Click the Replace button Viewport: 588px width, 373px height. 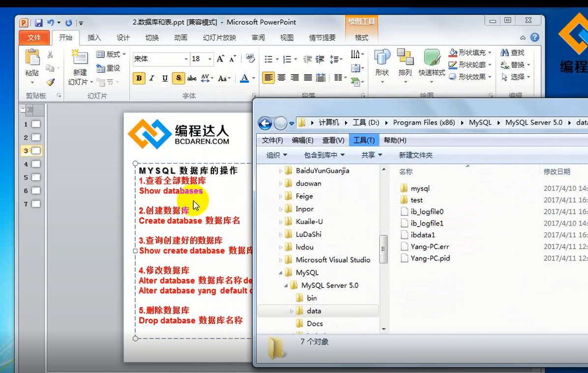pyautogui.click(x=516, y=65)
